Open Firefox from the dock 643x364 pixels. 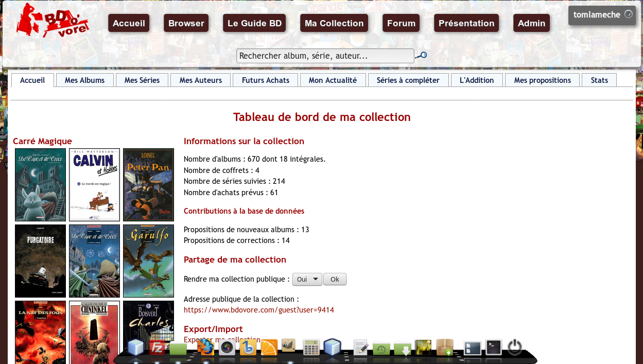point(205,347)
